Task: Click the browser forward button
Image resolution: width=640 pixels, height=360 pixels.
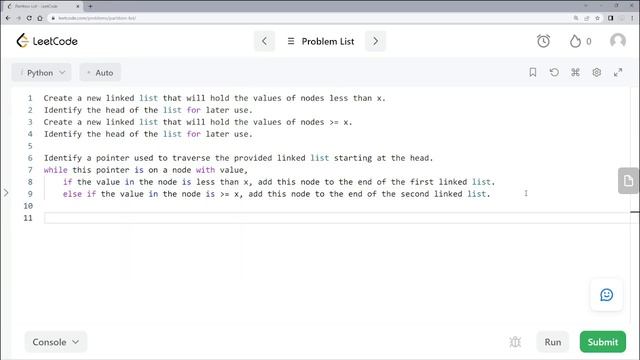Action: click(x=19, y=18)
